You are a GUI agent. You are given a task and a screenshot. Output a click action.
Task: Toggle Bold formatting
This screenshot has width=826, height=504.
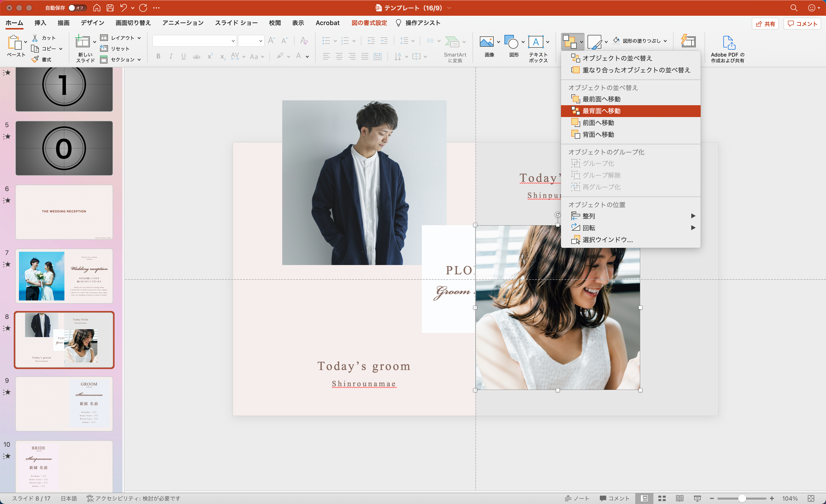(x=158, y=56)
